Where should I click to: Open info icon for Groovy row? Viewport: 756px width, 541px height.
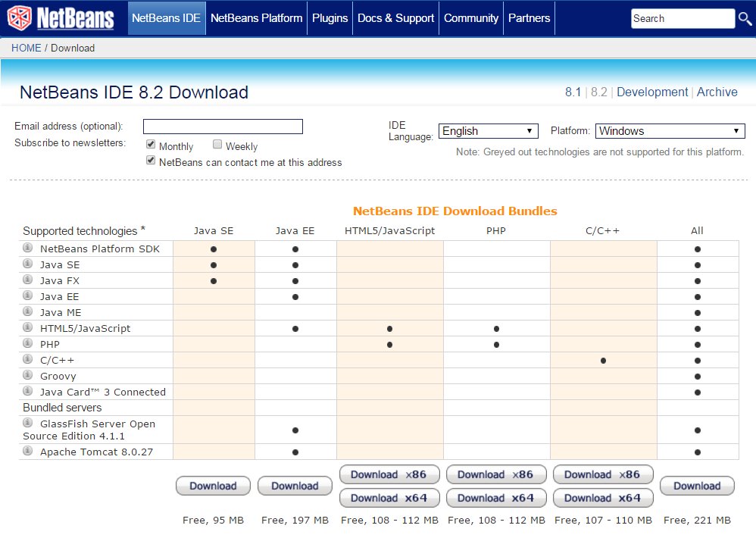click(28, 375)
